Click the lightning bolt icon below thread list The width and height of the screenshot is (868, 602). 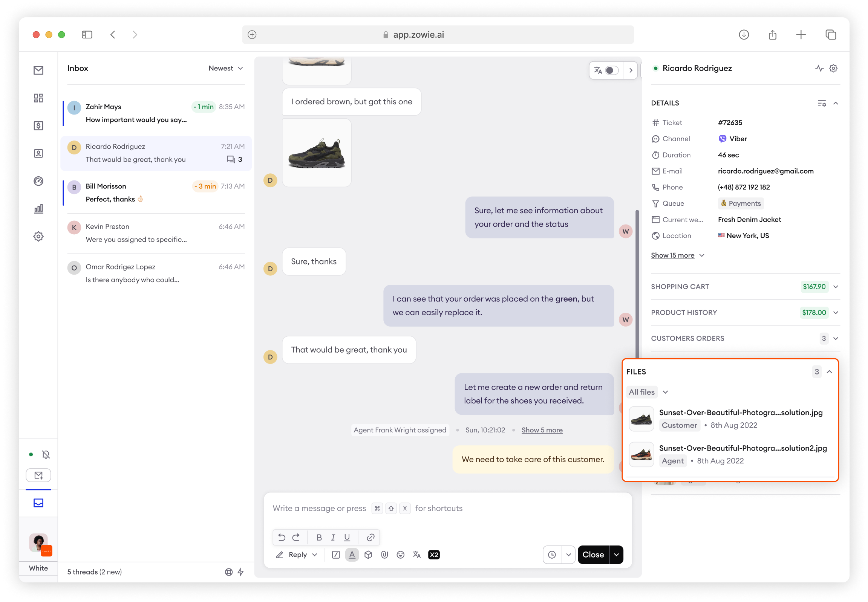pyautogui.click(x=241, y=572)
